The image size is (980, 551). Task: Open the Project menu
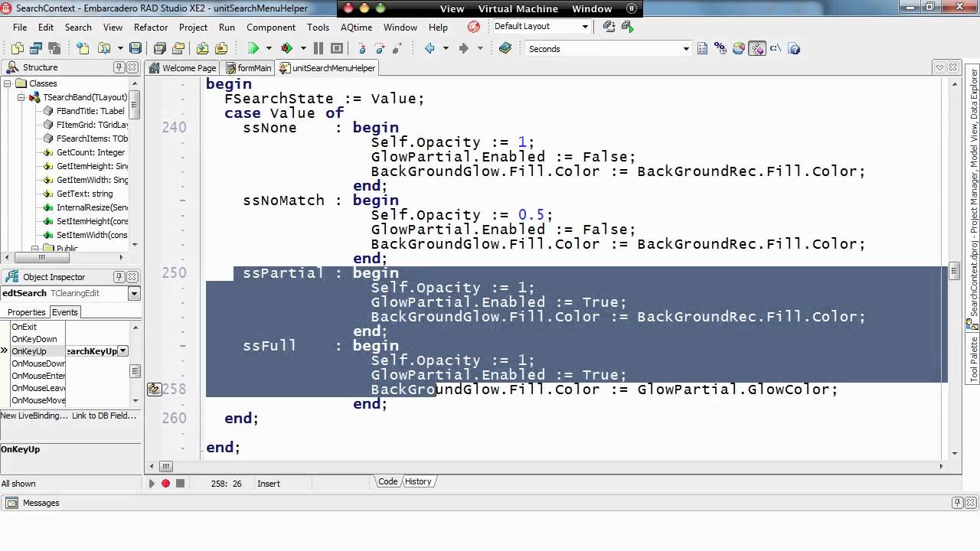(x=193, y=27)
